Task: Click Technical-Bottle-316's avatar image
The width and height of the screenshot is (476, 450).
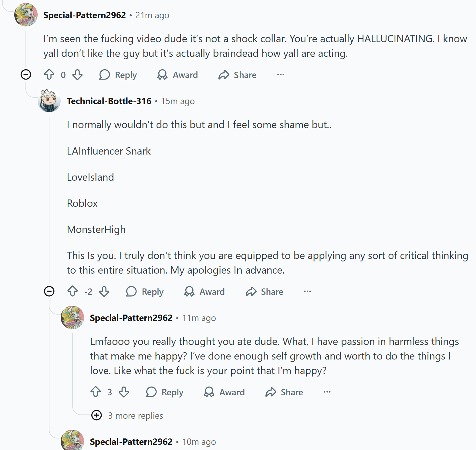Action: [x=49, y=101]
